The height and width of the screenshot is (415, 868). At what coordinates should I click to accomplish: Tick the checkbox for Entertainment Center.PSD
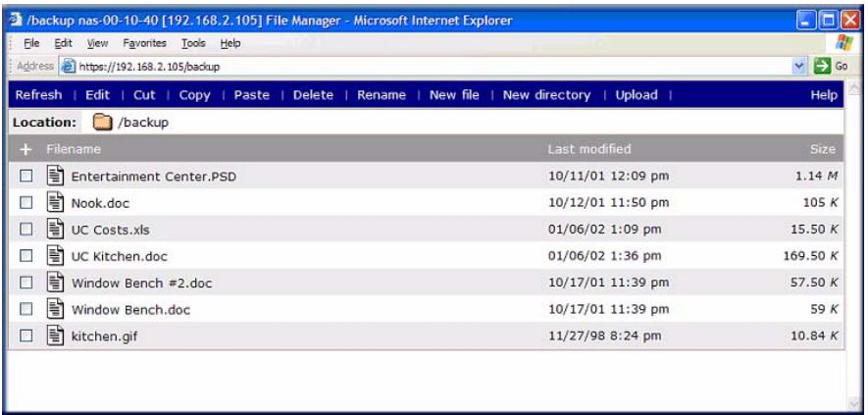26,177
